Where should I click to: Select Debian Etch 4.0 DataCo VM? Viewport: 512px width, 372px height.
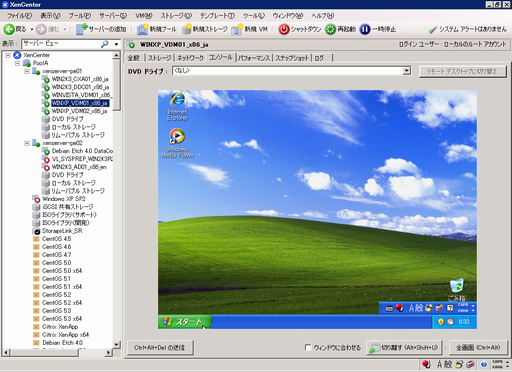click(82, 151)
